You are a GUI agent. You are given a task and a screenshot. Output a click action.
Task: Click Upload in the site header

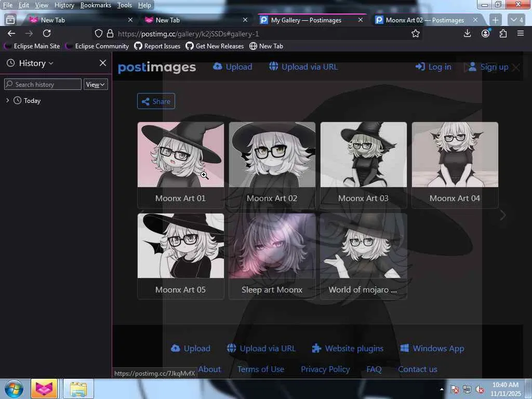coord(233,67)
